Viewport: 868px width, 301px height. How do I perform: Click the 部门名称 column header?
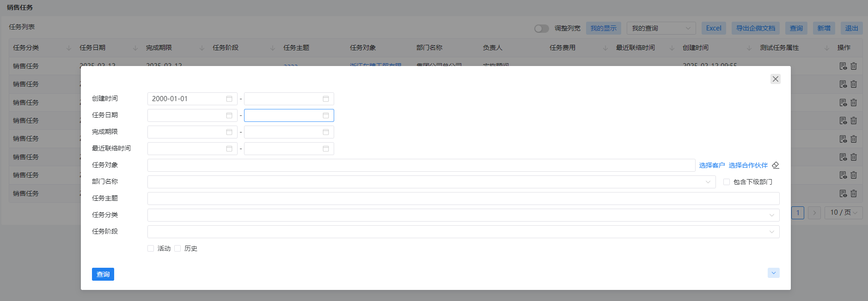pyautogui.click(x=429, y=48)
